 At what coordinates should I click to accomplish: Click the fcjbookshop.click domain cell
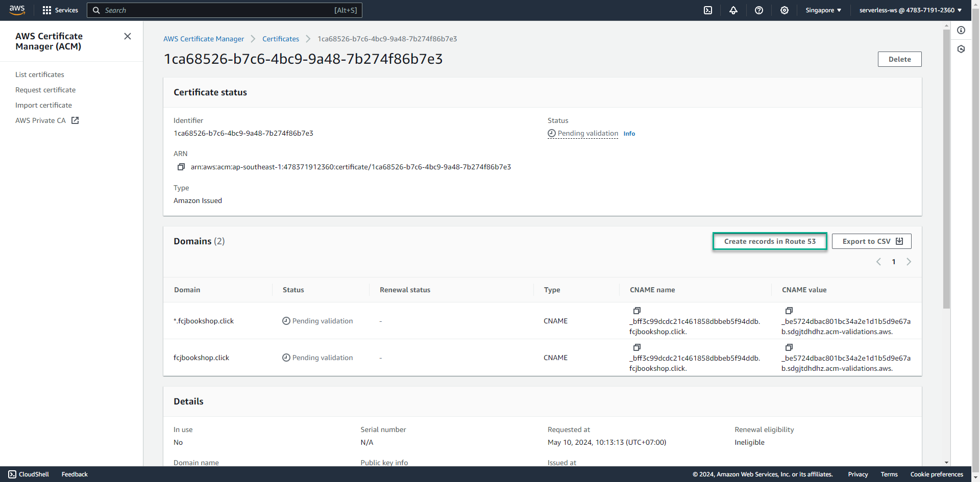[201, 358]
